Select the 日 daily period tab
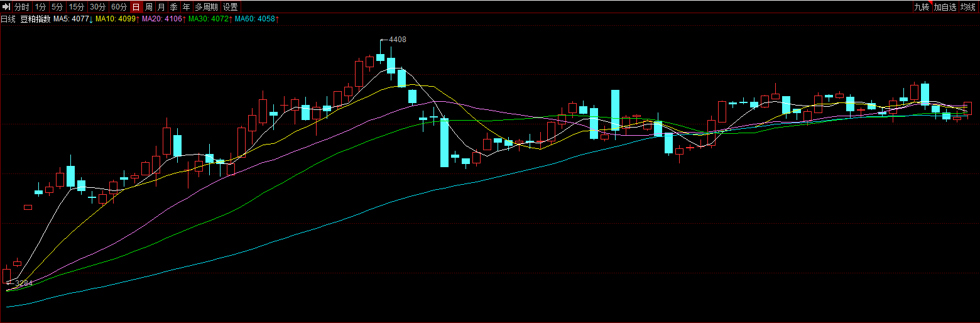This screenshot has height=323, width=980. [x=136, y=7]
